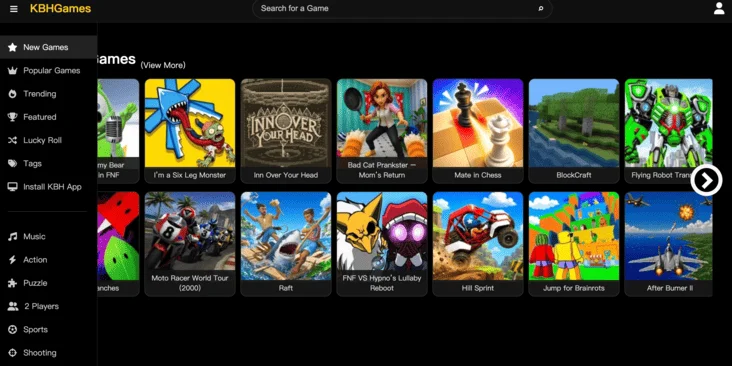Open the hamburger menu icon
The image size is (732, 366).
click(14, 9)
